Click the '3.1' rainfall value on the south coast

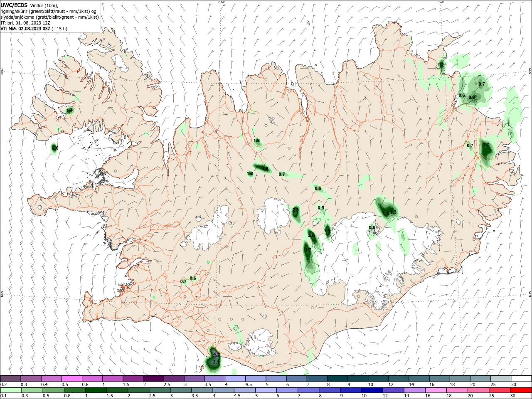click(216, 362)
